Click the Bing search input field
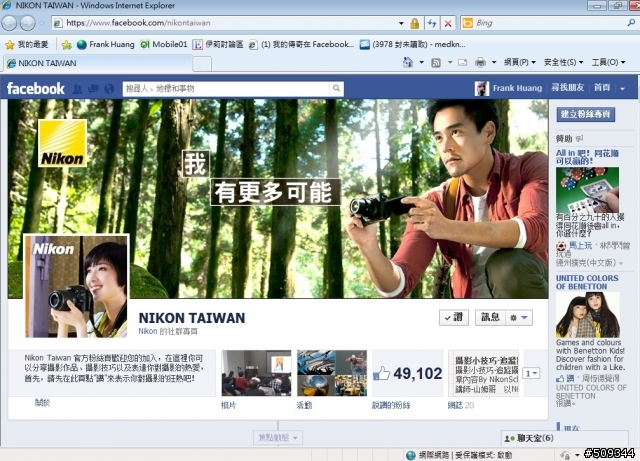 (549, 23)
